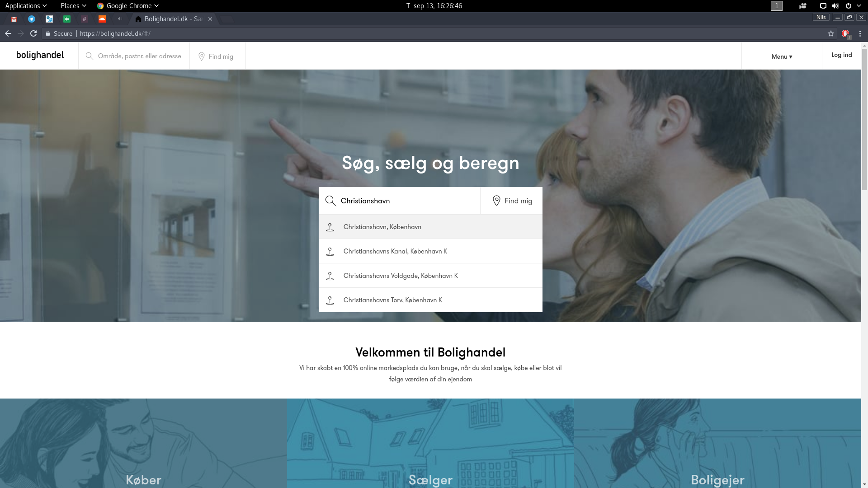The image size is (868, 488).
Task: Click the Velkommen til Bolighandel heading
Action: point(430,352)
